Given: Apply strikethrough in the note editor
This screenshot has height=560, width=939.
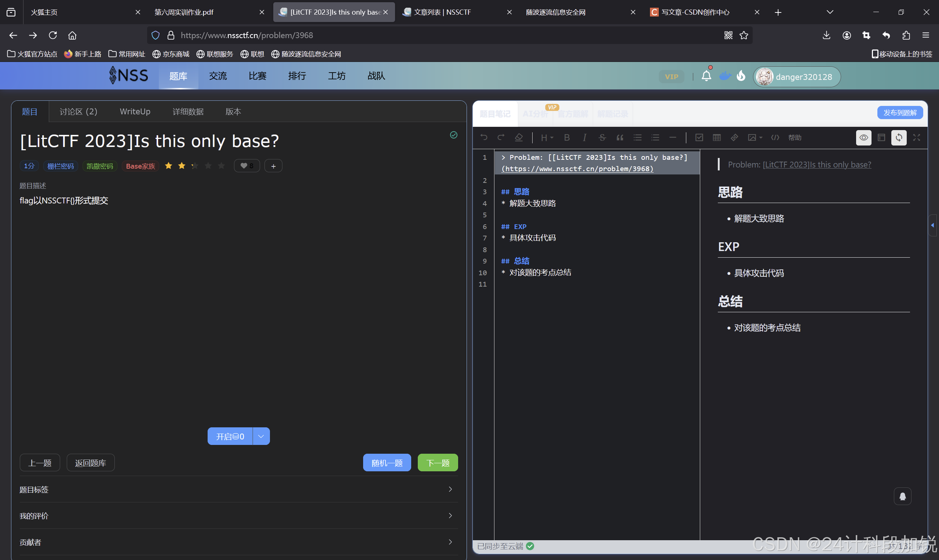Looking at the screenshot, I should click(x=602, y=138).
